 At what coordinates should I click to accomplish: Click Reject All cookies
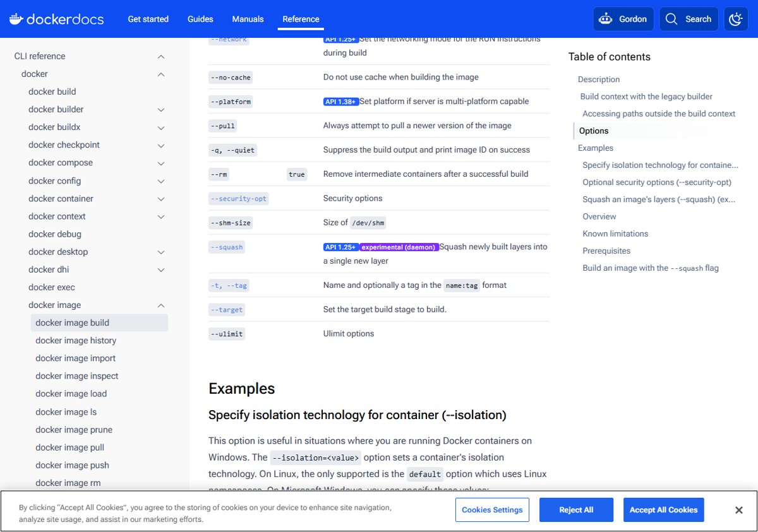click(576, 510)
